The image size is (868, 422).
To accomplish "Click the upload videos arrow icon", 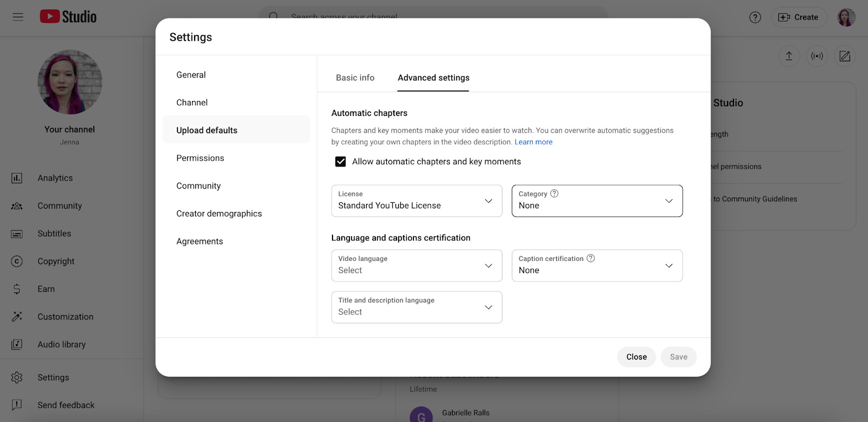I will pos(789,56).
